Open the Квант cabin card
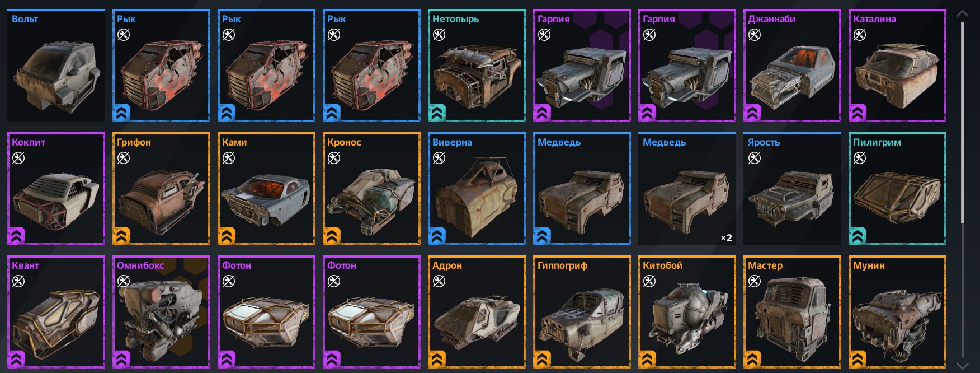The width and height of the screenshot is (980, 373). pos(56,312)
